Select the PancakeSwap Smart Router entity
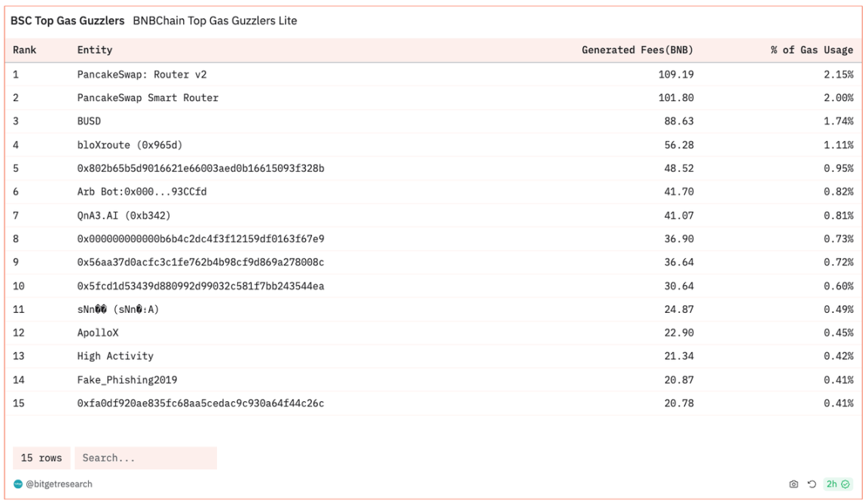868x503 pixels. 148,98
